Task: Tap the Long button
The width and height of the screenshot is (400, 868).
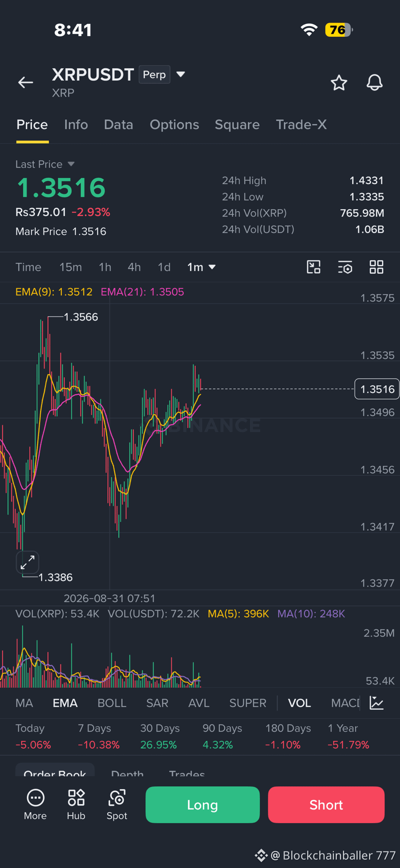Action: point(202,805)
